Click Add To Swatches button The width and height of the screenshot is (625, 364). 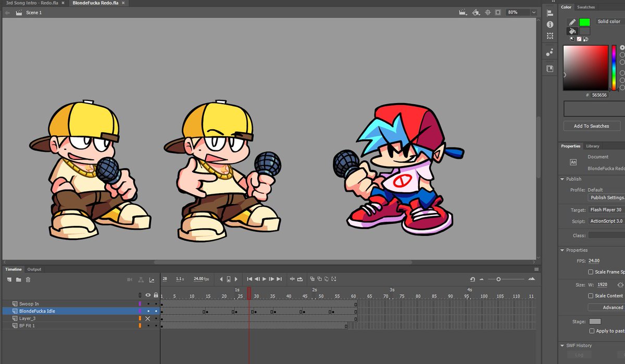[592, 126]
